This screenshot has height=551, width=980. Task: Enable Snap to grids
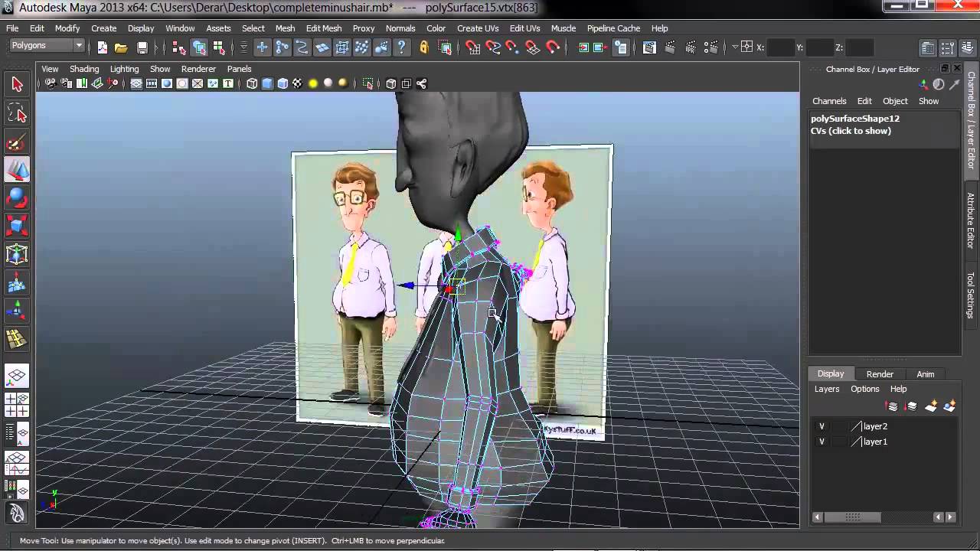pyautogui.click(x=473, y=47)
